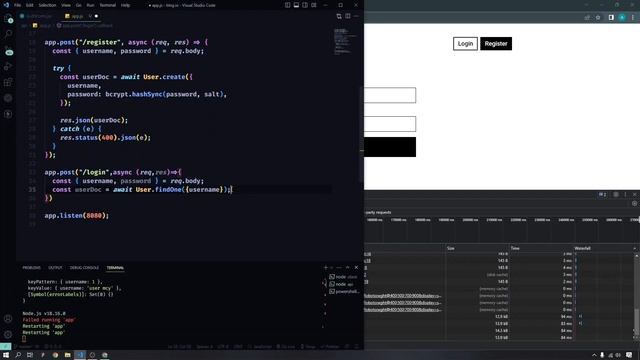Image resolution: width=640 pixels, height=360 pixels.
Task: Open File Explorer from the taskbar
Action: (67, 355)
